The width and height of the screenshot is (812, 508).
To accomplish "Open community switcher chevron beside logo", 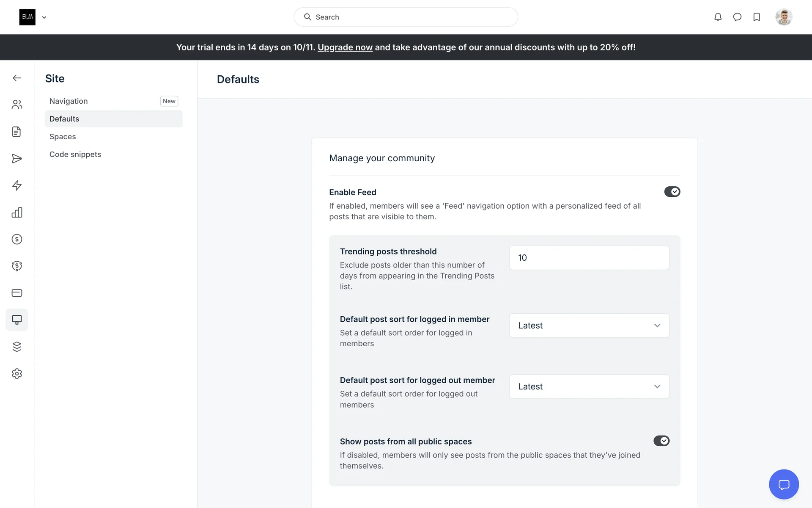I will click(x=44, y=17).
